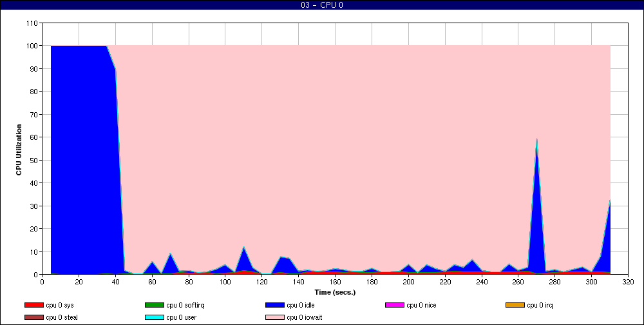The width and height of the screenshot is (644, 325).
Task: Click the 260 tick on the time axis
Action: [518, 282]
